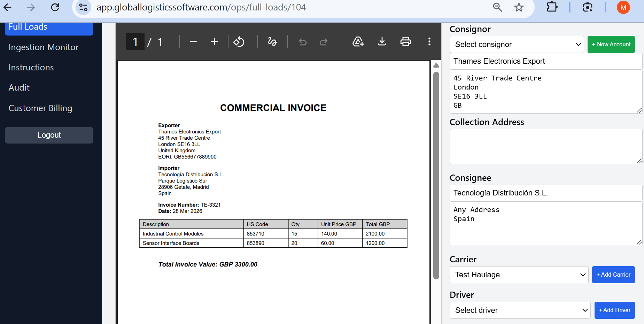Click 'Sensor Interface Boards' table cell

click(192, 243)
